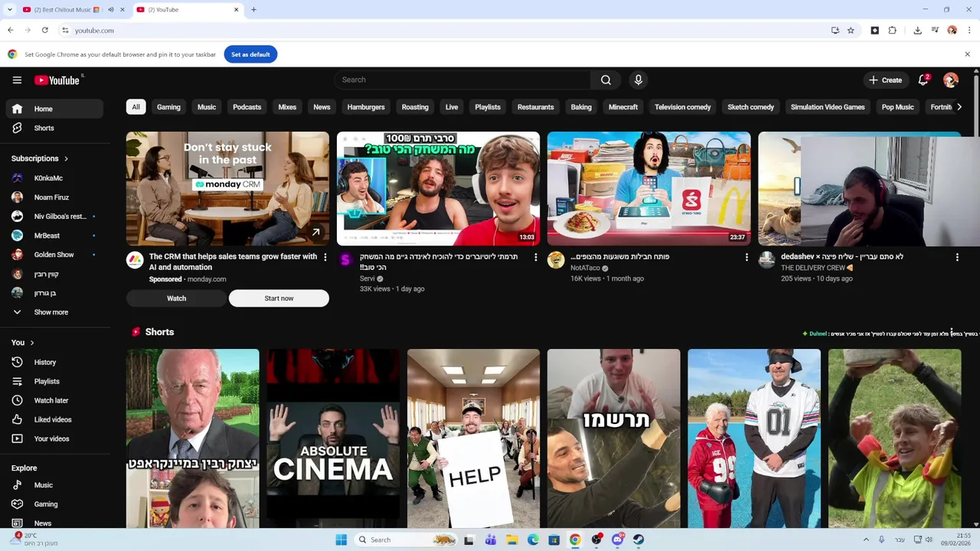The image size is (980, 551).
Task: Go back in browser history
Action: coord(10,31)
